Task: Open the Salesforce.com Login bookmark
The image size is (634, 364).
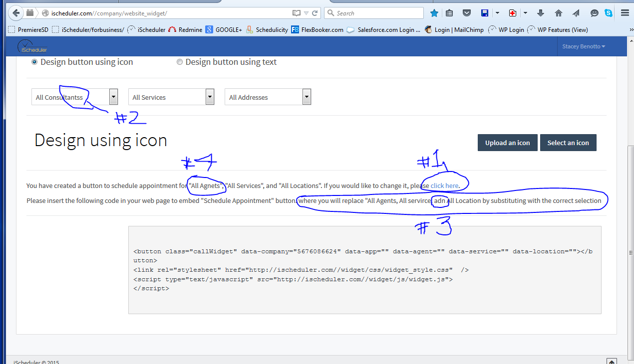Action: (384, 29)
